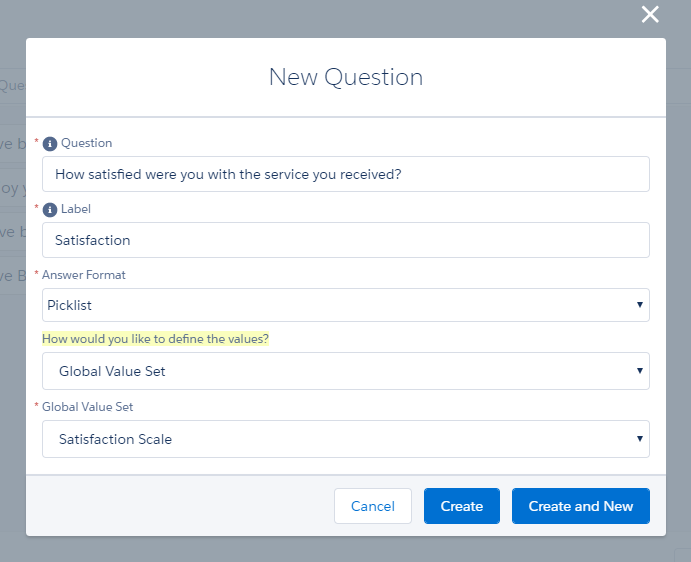This screenshot has width=691, height=562.
Task: Expand the Satisfaction Scale dropdown
Action: (x=346, y=439)
